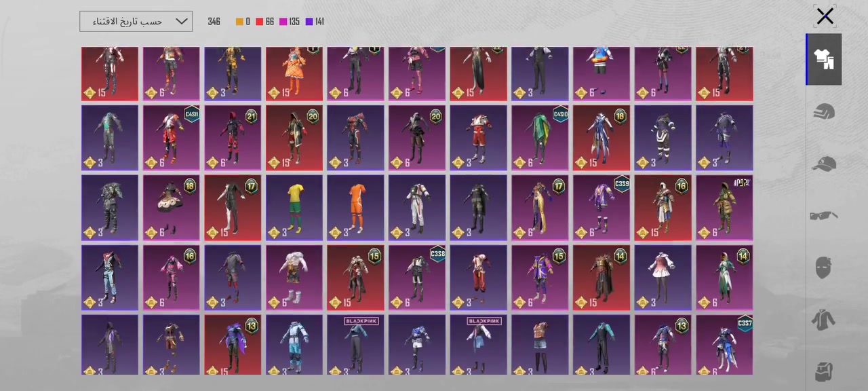This screenshot has height=391, width=868.
Task: Select the red hooded outfit with badge 21
Action: pyautogui.click(x=233, y=138)
